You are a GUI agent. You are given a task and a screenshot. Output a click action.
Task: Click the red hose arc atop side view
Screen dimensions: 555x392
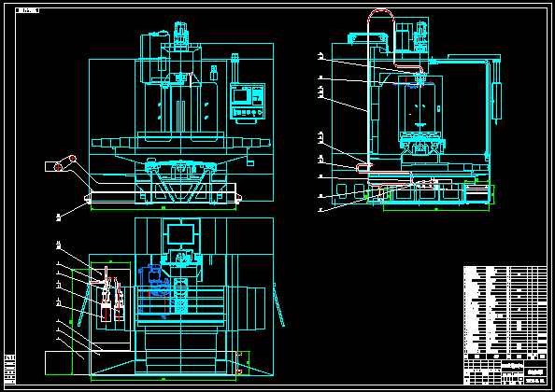pos(381,17)
